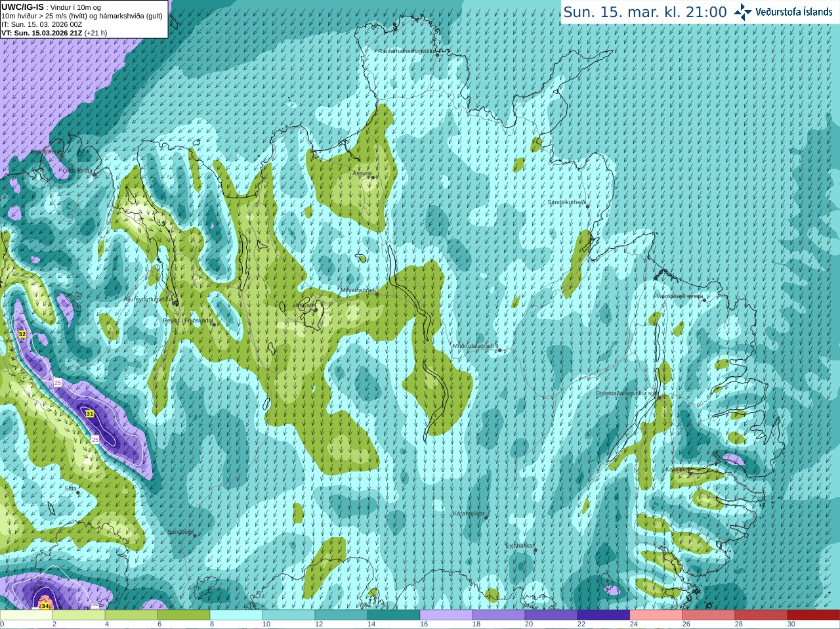Click the Mývatnsöræfi station dot
The height and width of the screenshot is (629, 840).
tap(377, 294)
